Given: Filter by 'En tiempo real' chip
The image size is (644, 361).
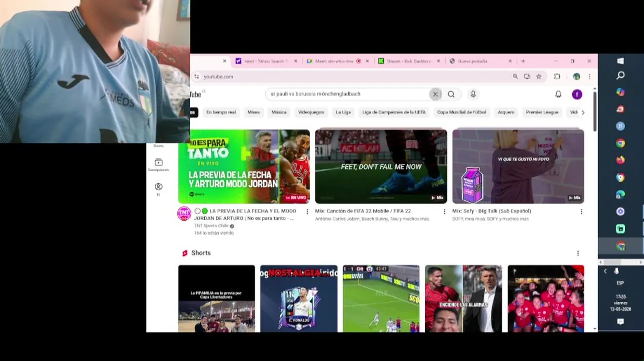Looking at the screenshot, I should (x=221, y=112).
